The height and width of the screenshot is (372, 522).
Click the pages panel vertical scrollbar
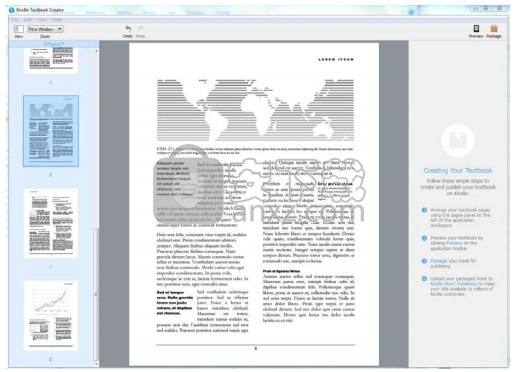pyautogui.click(x=96, y=293)
